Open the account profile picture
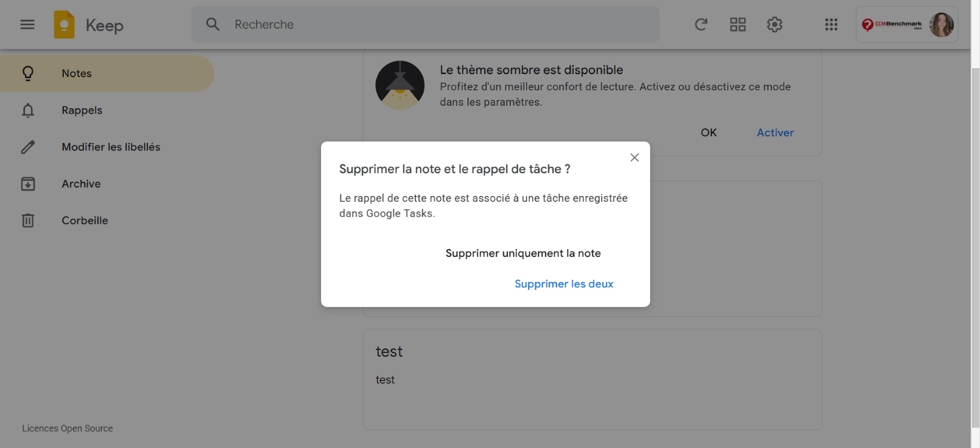This screenshot has width=980, height=448. point(941,24)
